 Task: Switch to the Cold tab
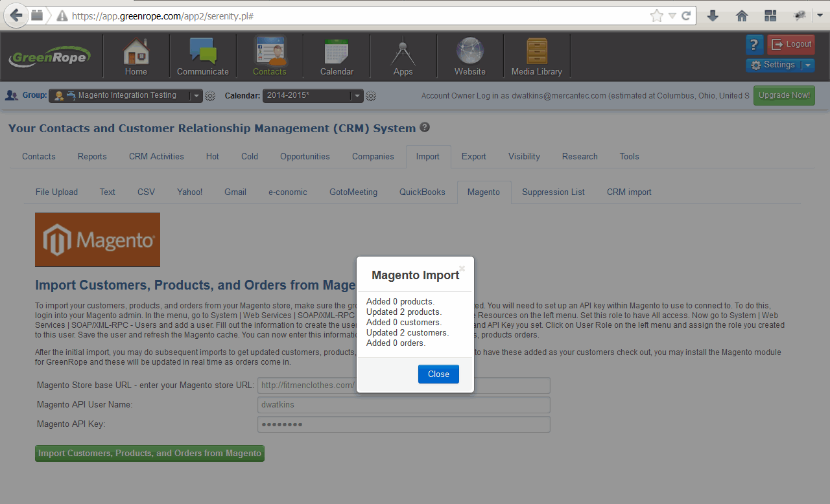[250, 156]
